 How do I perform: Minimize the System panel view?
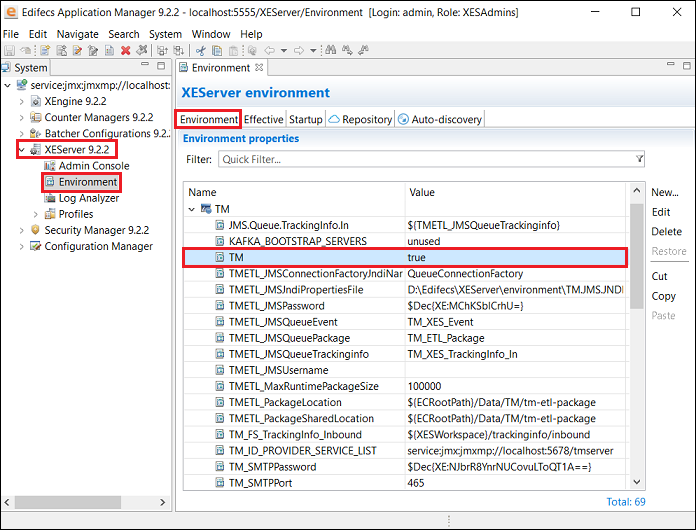[145, 65]
